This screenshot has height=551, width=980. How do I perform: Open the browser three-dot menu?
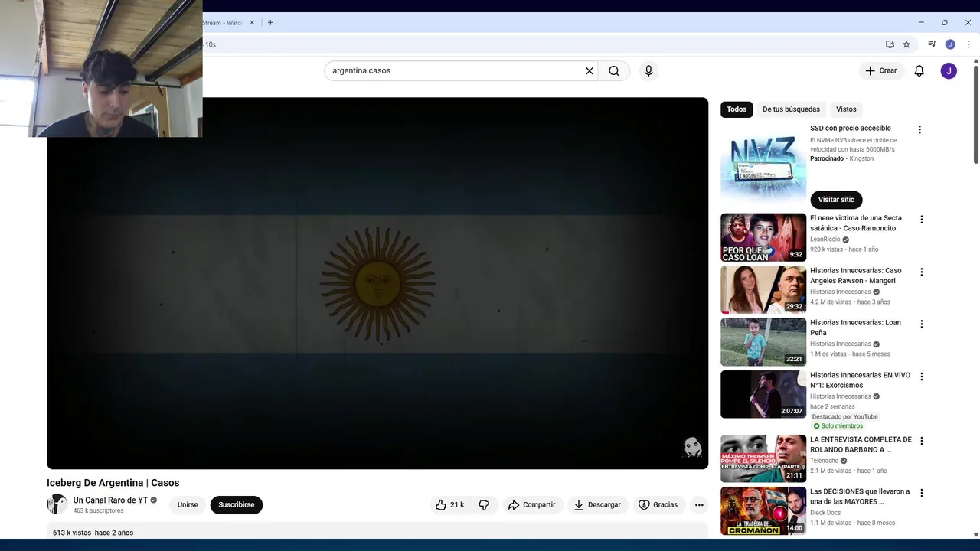[969, 44]
